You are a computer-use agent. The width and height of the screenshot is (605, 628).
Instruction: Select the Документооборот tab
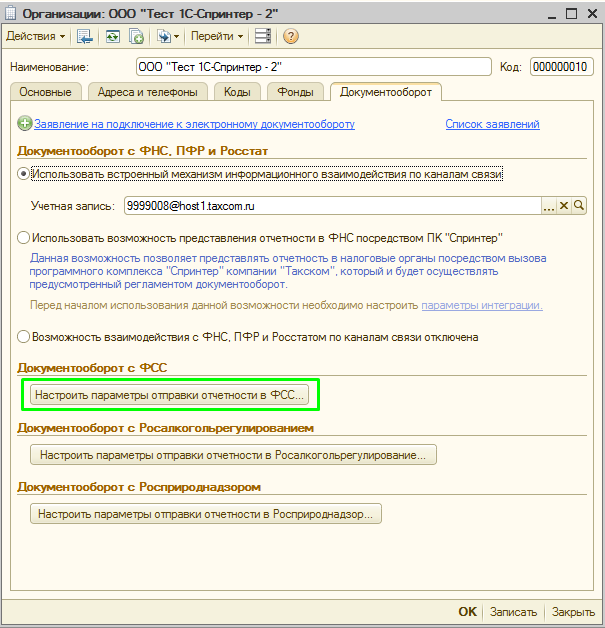point(386,92)
